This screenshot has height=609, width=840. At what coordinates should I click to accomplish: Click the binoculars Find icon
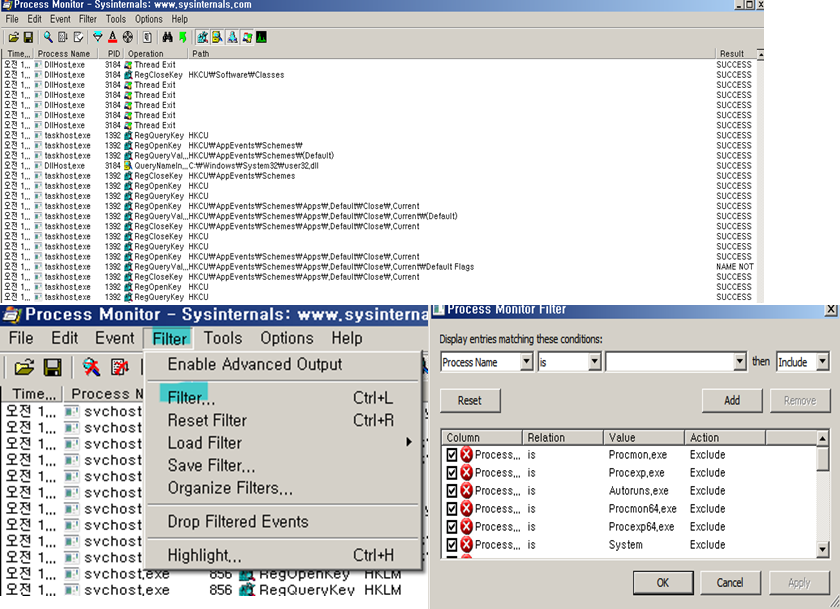[x=167, y=37]
